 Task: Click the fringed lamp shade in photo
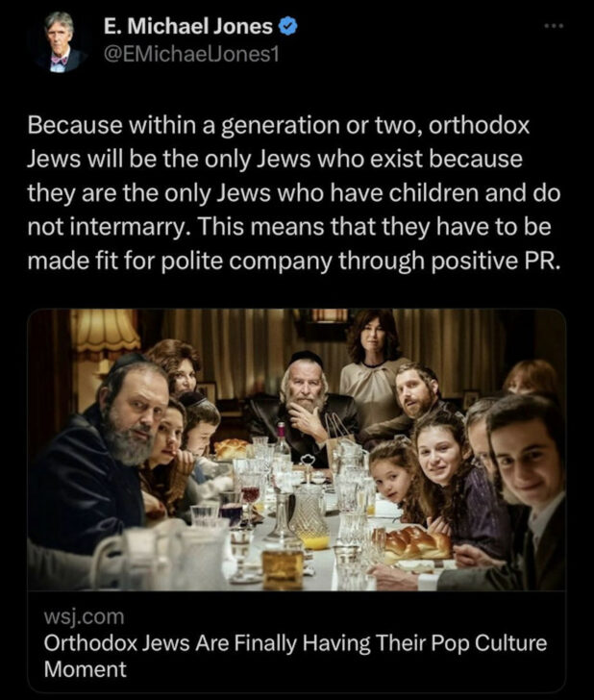coord(105,329)
